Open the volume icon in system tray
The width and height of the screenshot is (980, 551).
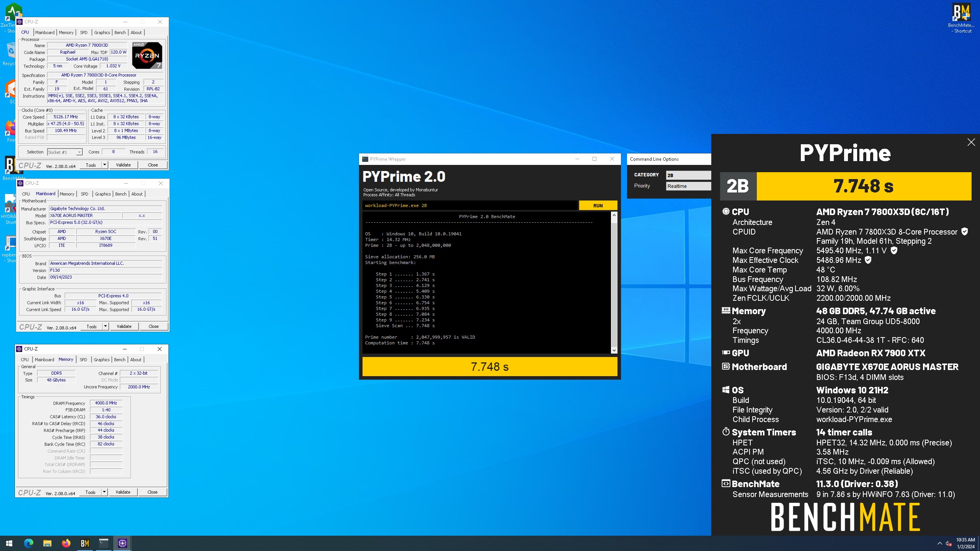(949, 543)
